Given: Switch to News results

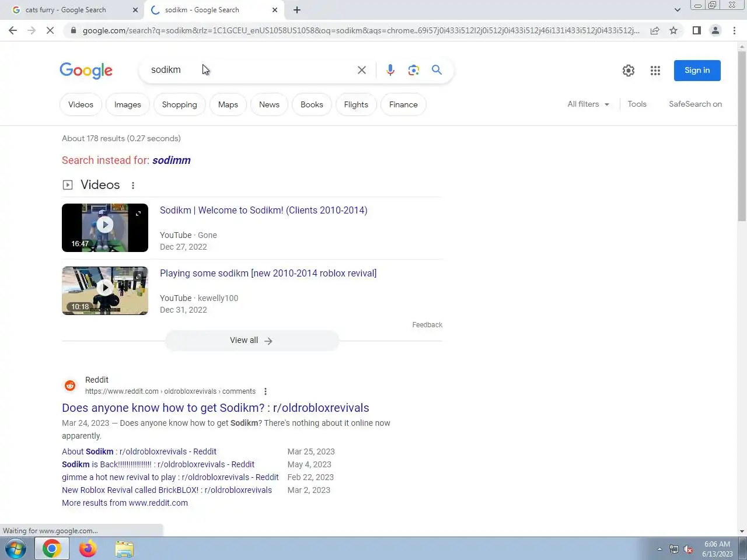Looking at the screenshot, I should tap(269, 105).
